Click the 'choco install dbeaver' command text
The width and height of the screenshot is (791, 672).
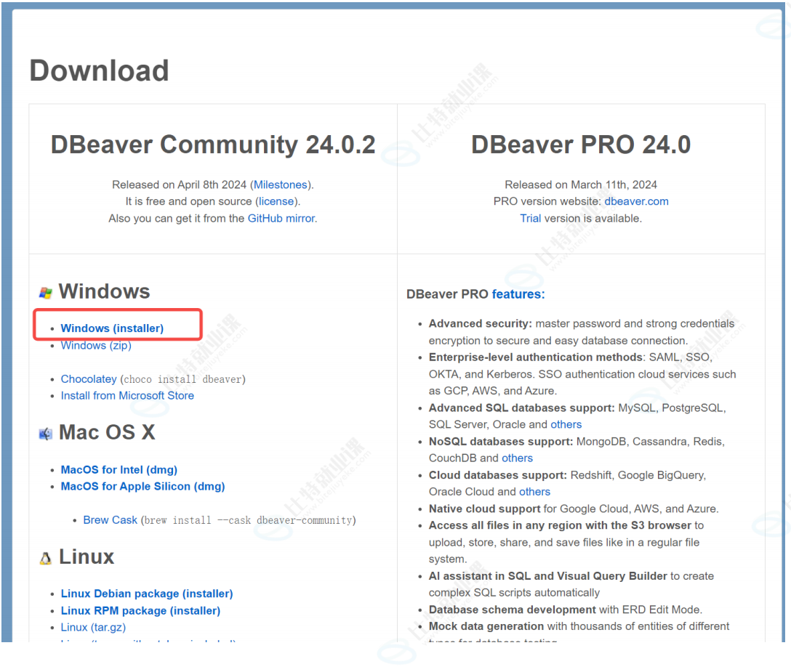(x=183, y=379)
